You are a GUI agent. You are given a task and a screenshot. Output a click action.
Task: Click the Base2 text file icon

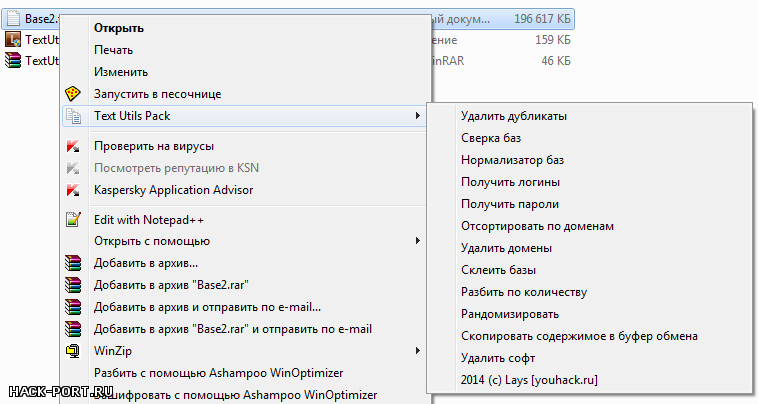click(13, 18)
